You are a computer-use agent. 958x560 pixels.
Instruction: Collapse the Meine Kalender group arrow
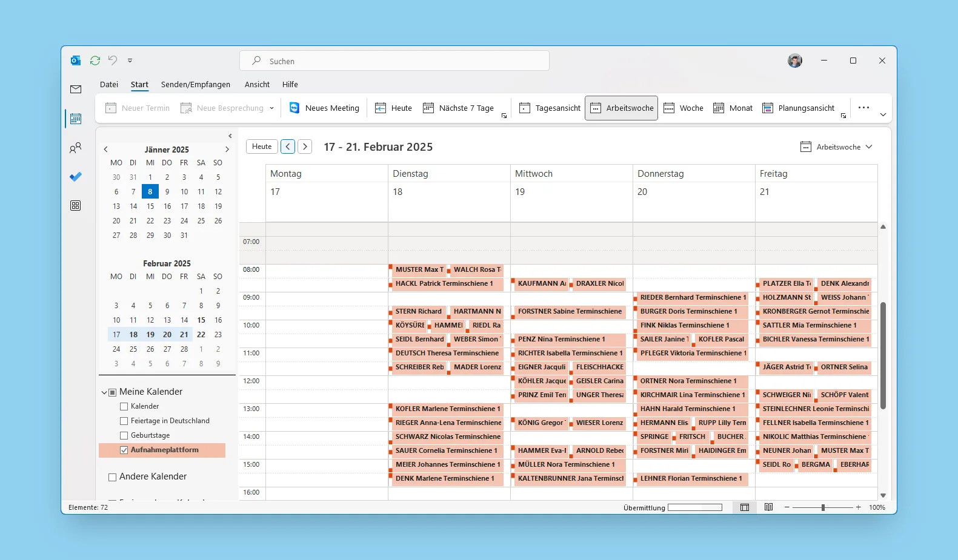click(104, 392)
